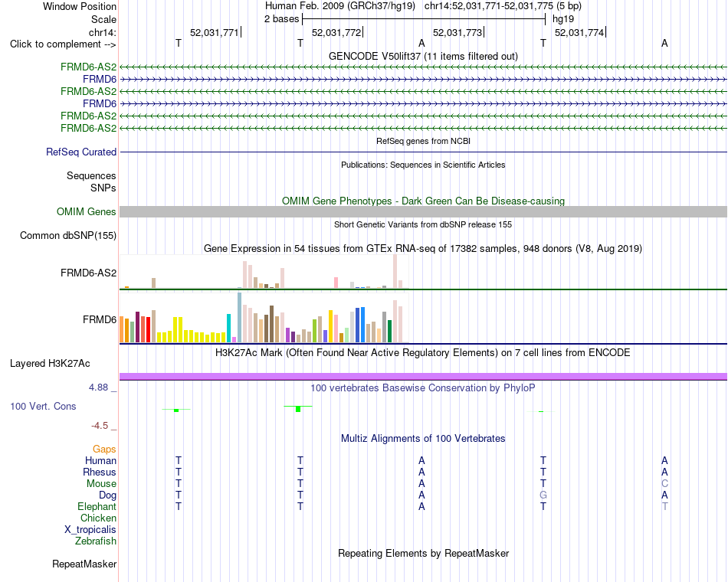This screenshot has height=582, width=728.
Task: Click the SNPs track label
Action: pyautogui.click(x=103, y=188)
